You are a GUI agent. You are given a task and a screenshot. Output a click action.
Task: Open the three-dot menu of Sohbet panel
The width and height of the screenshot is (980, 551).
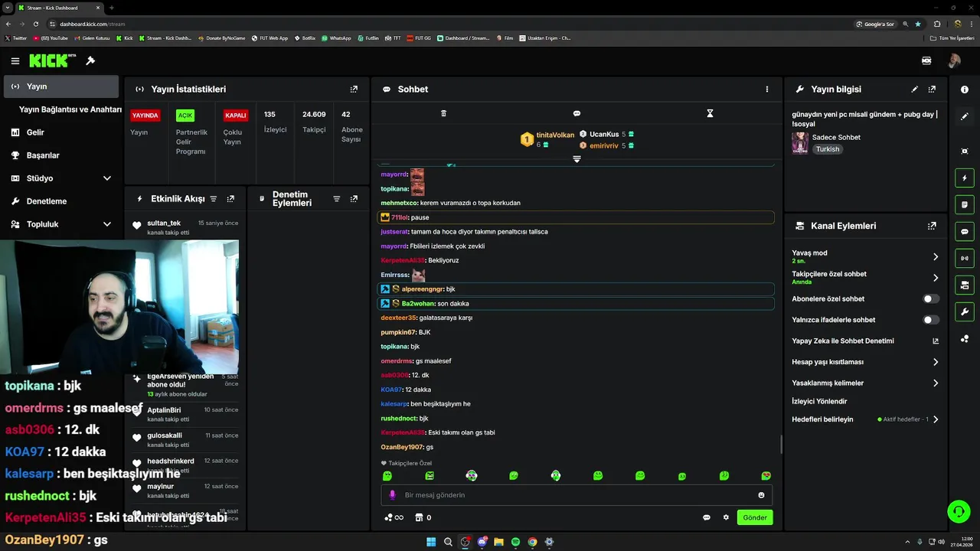point(766,90)
